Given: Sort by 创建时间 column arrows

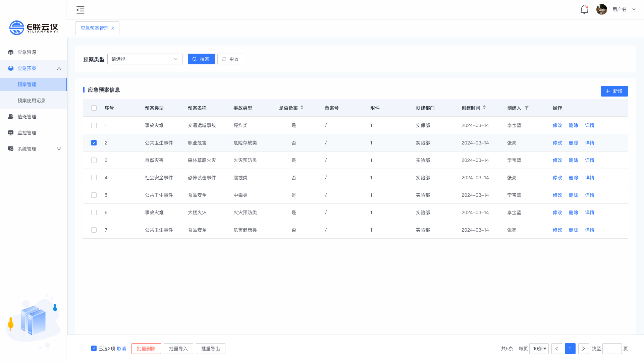Looking at the screenshot, I should (x=484, y=108).
